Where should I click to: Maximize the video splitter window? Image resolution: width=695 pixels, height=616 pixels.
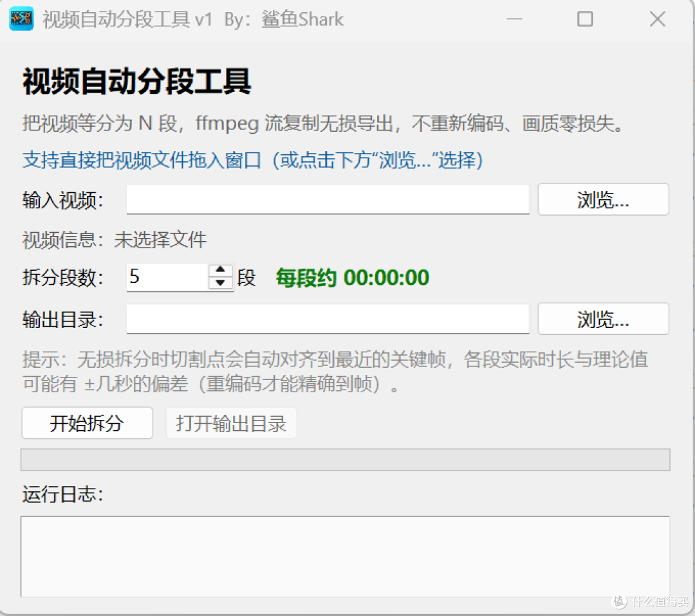tap(585, 19)
